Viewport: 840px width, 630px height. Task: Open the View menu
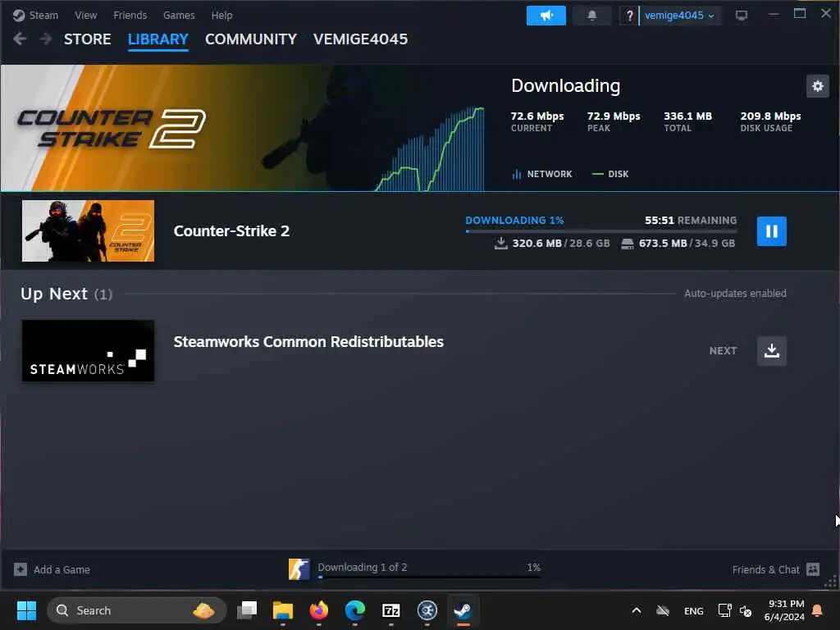[x=85, y=15]
